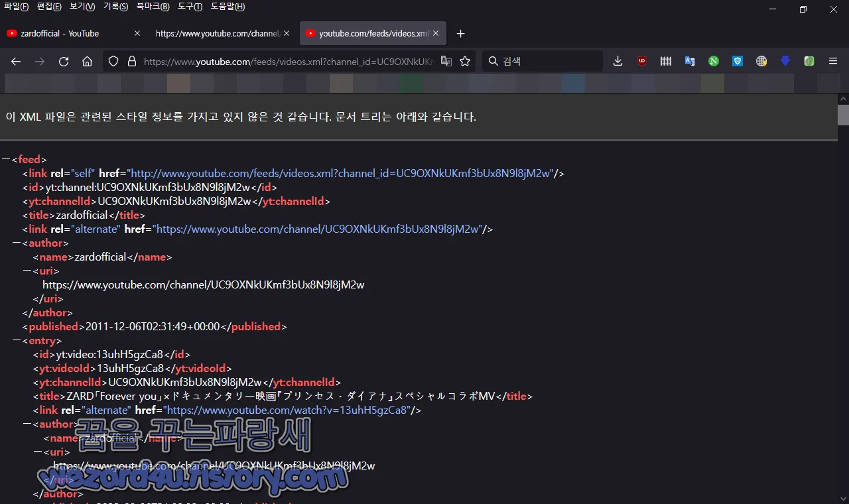Bookmark this page with the star
This screenshot has width=849, height=504.
tap(465, 62)
